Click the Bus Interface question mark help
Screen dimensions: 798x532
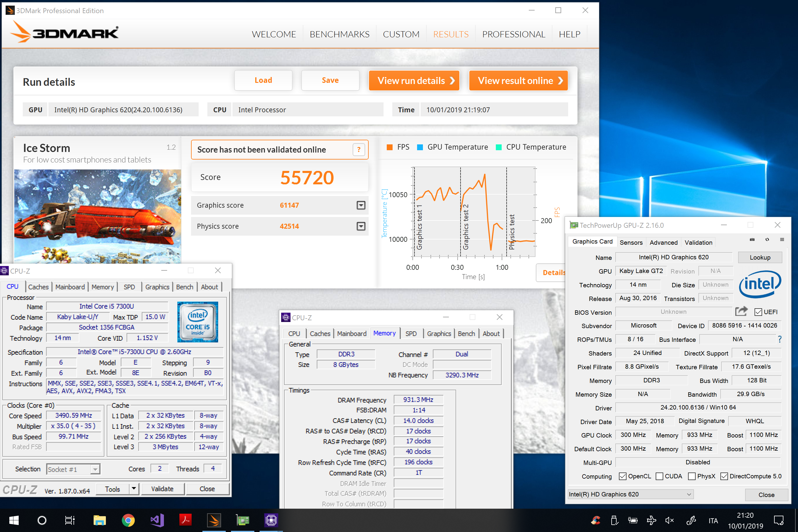pos(780,339)
